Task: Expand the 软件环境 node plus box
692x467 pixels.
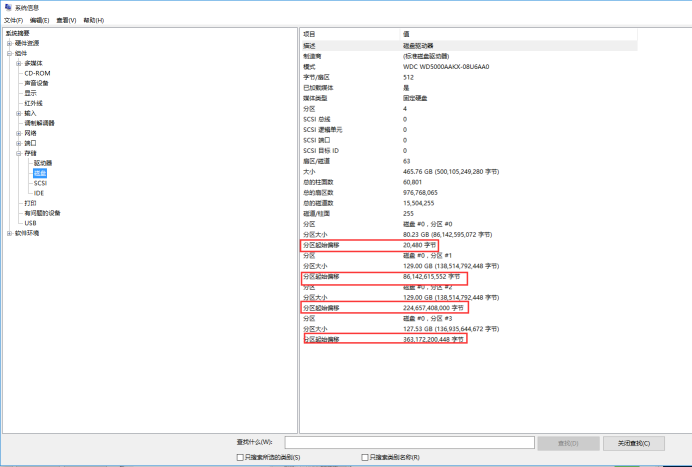Action: tap(9, 233)
